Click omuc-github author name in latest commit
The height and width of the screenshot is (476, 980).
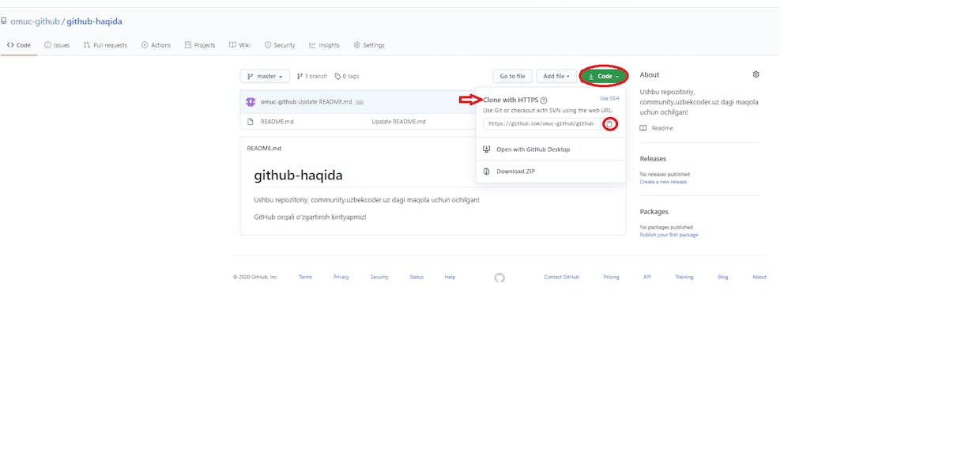click(x=278, y=102)
